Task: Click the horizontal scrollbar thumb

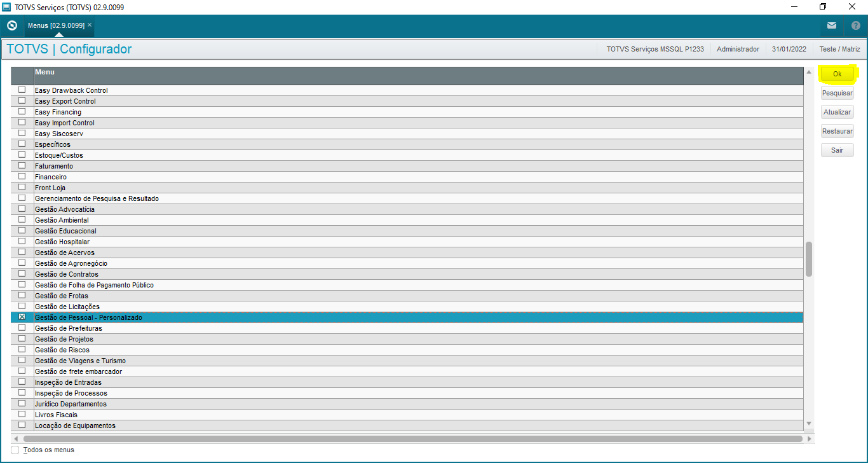Action: click(x=412, y=439)
